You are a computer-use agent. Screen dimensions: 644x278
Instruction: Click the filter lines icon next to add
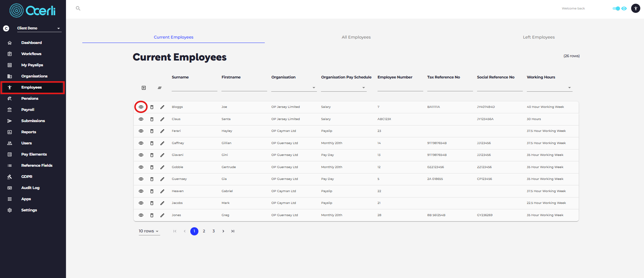159,88
